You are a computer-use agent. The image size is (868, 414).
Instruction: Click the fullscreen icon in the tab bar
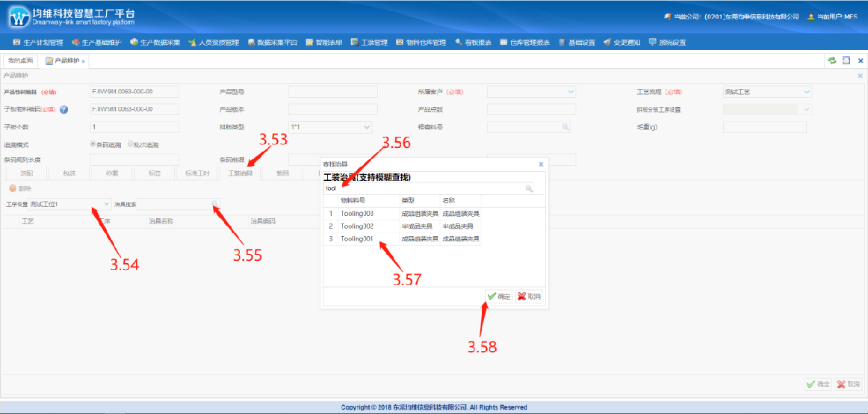click(x=846, y=61)
